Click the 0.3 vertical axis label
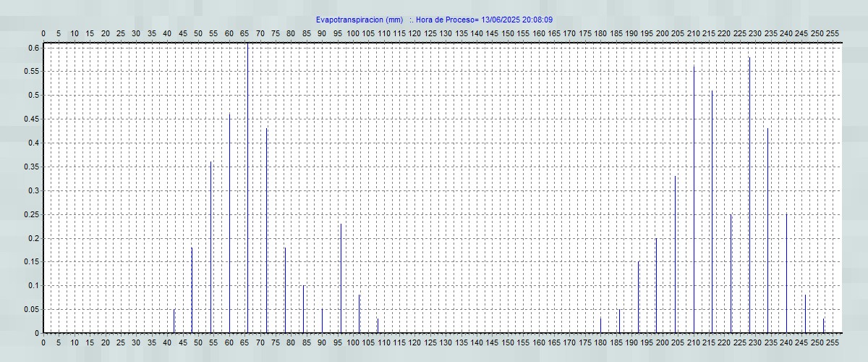Screen dimensions: 868x362 (x=33, y=190)
